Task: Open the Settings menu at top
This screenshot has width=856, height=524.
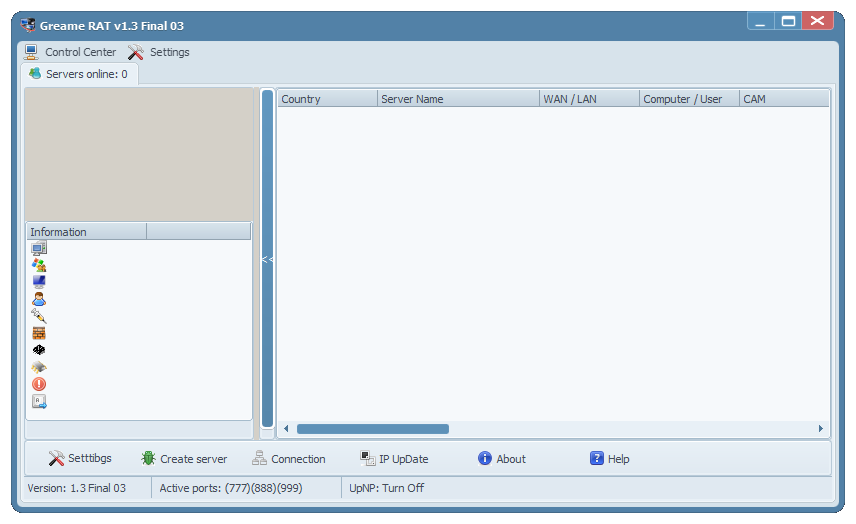Action: [x=159, y=52]
